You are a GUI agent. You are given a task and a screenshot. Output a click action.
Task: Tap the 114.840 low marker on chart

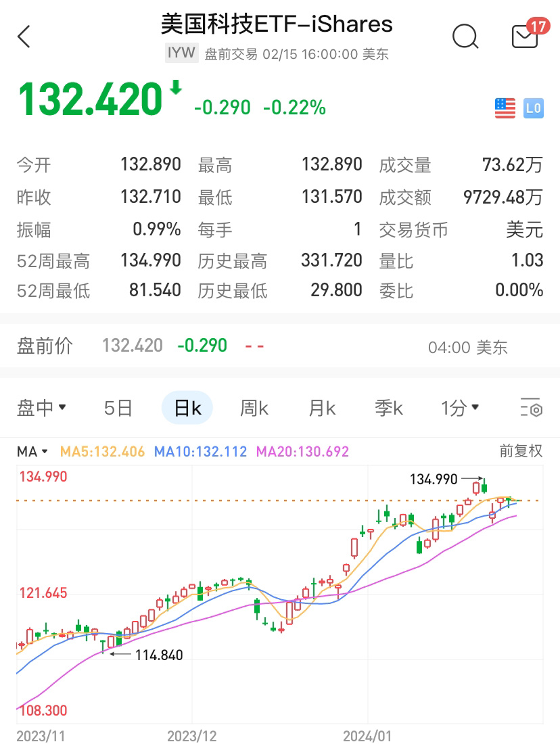pyautogui.click(x=158, y=655)
